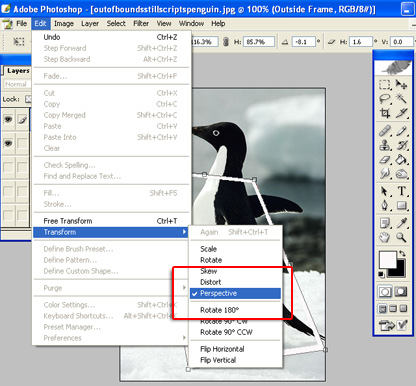Open the Transform submenu entry

(111, 232)
